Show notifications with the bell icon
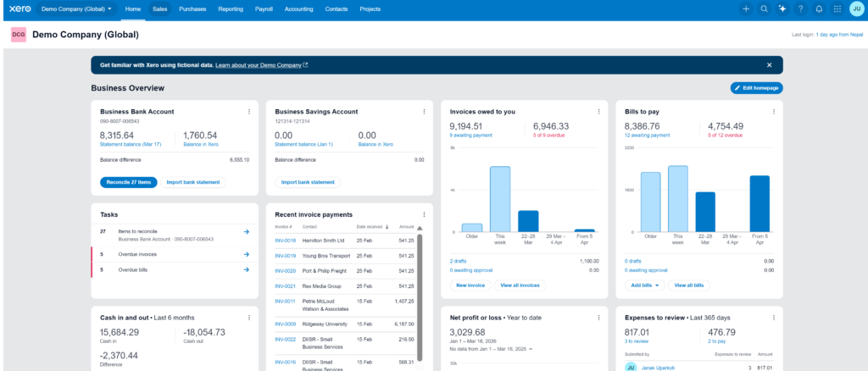The height and width of the screenshot is (371, 868). click(x=819, y=8)
